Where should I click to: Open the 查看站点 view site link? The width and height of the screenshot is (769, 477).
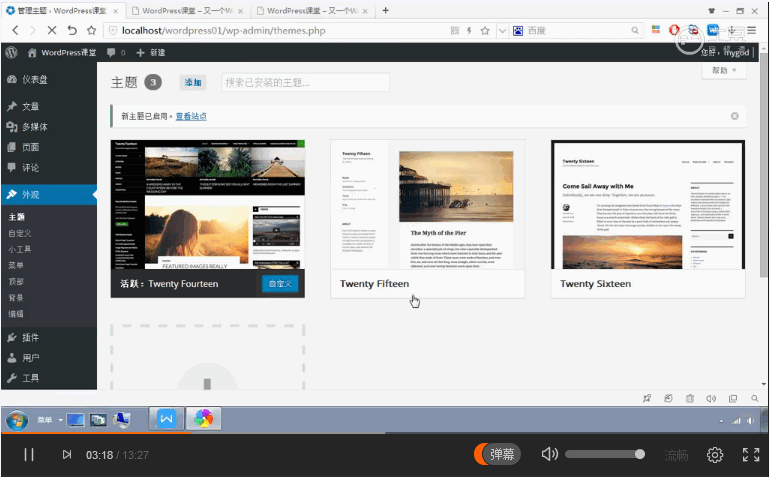pyautogui.click(x=191, y=116)
